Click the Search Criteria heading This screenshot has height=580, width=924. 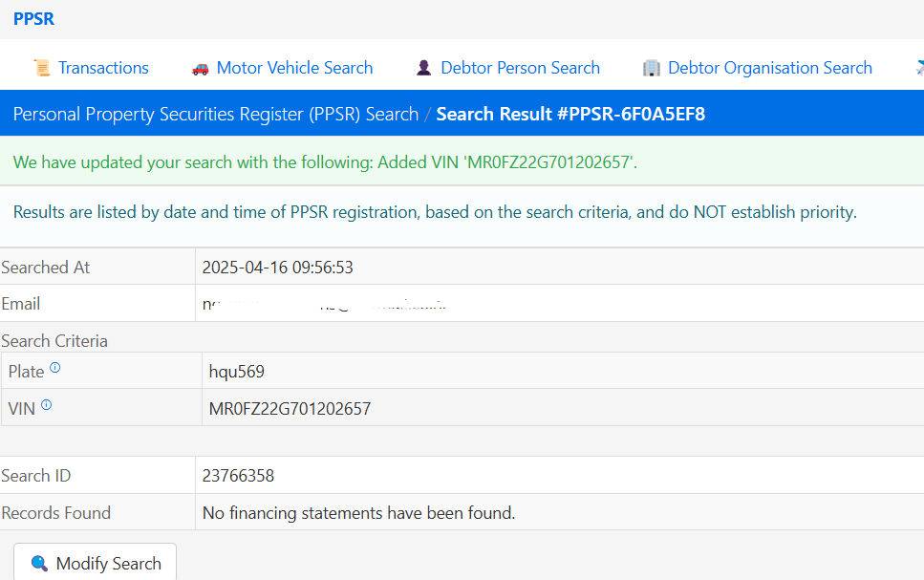point(54,341)
